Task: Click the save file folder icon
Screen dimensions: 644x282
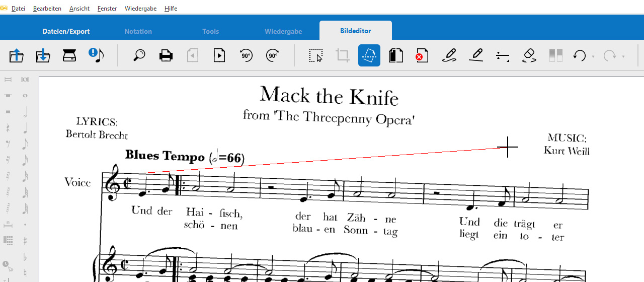Action: [43, 55]
